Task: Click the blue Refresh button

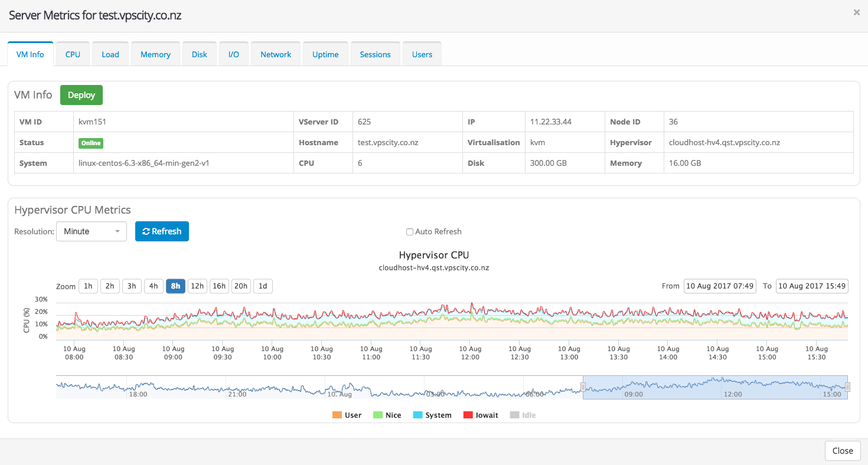Action: coord(162,231)
